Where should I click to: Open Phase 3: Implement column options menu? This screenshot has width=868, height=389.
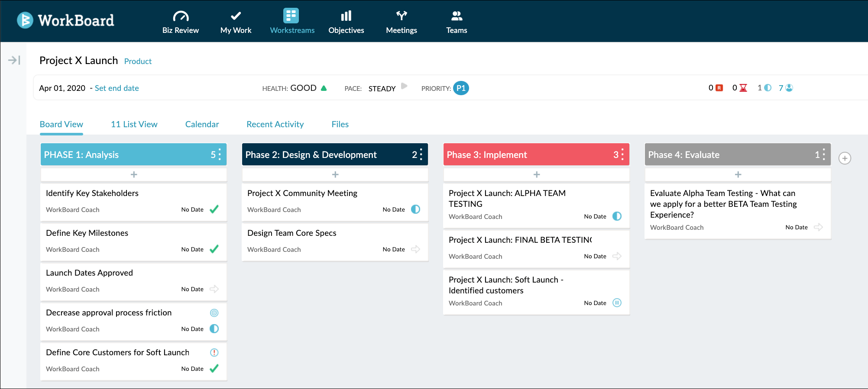tap(622, 154)
